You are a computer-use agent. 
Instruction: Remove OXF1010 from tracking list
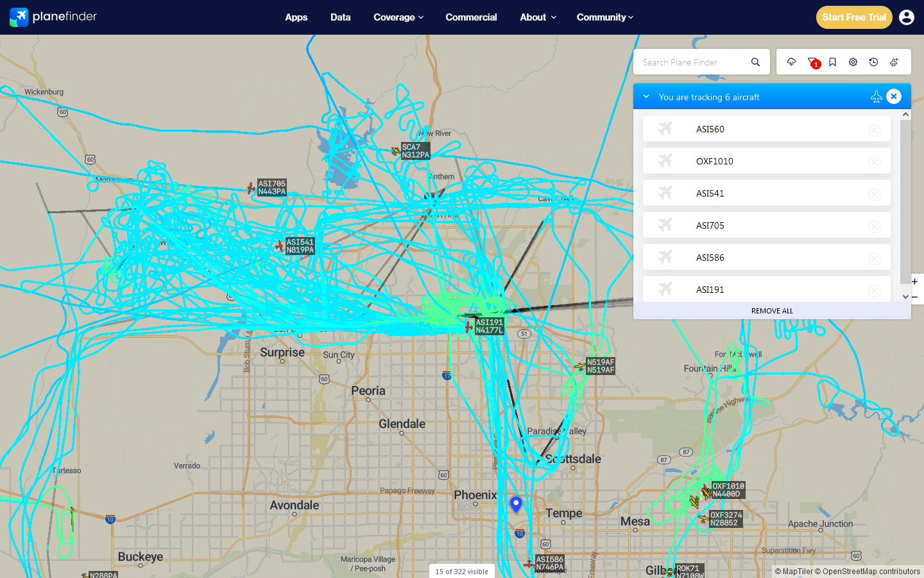tap(875, 162)
